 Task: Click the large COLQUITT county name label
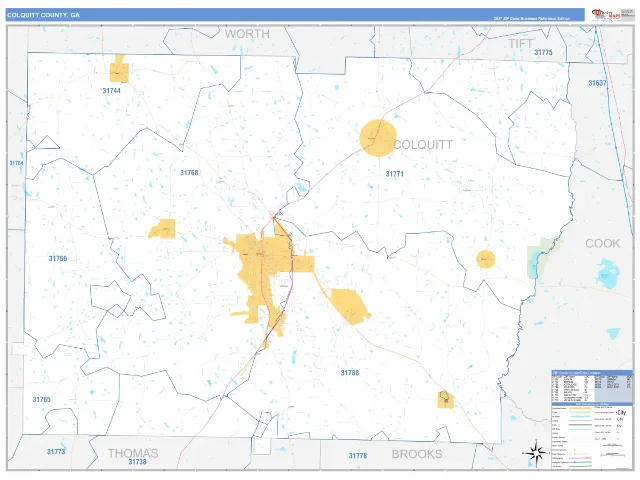(423, 144)
